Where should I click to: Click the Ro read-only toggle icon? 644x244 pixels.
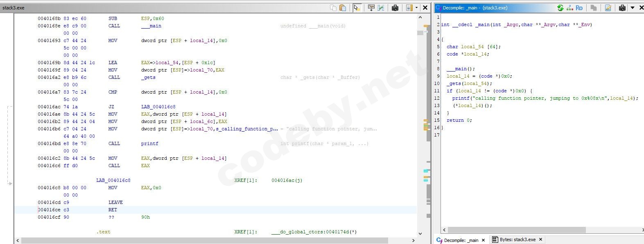[x=579, y=8]
